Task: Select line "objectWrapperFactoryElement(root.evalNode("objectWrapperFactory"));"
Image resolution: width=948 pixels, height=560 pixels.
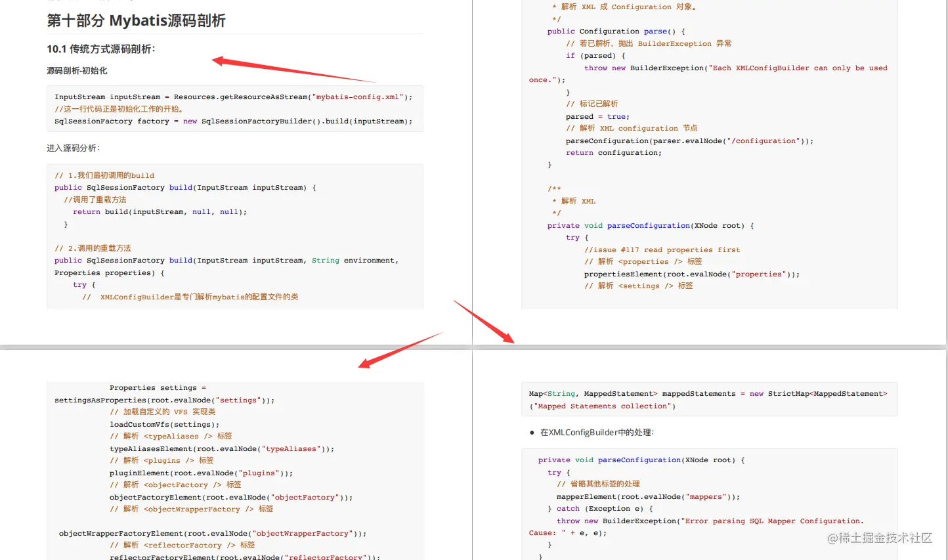Action: (213, 534)
